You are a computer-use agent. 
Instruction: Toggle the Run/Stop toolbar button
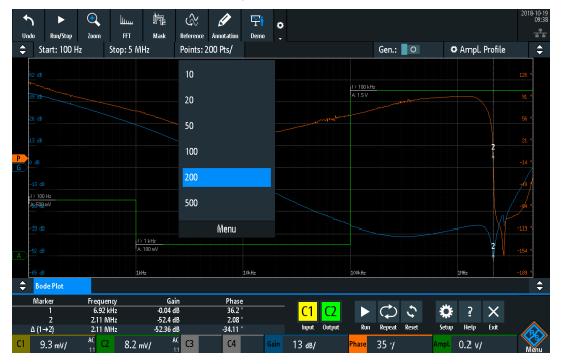tap(61, 25)
